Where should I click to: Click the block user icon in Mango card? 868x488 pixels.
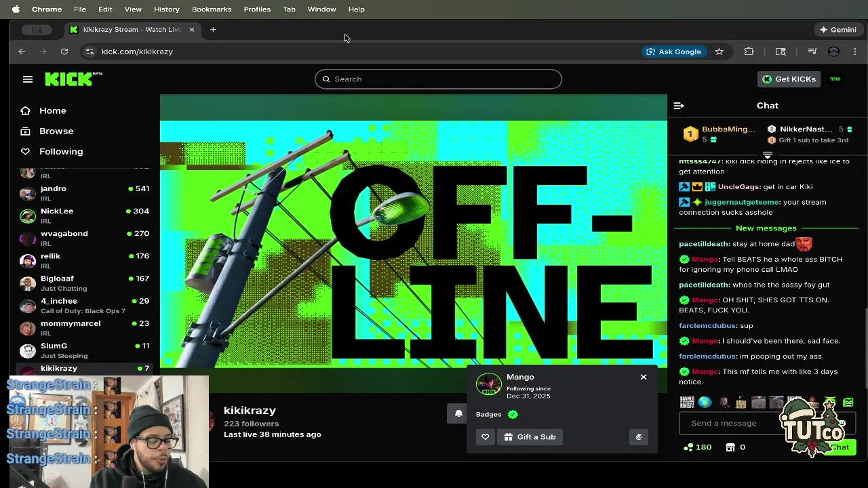click(x=639, y=437)
